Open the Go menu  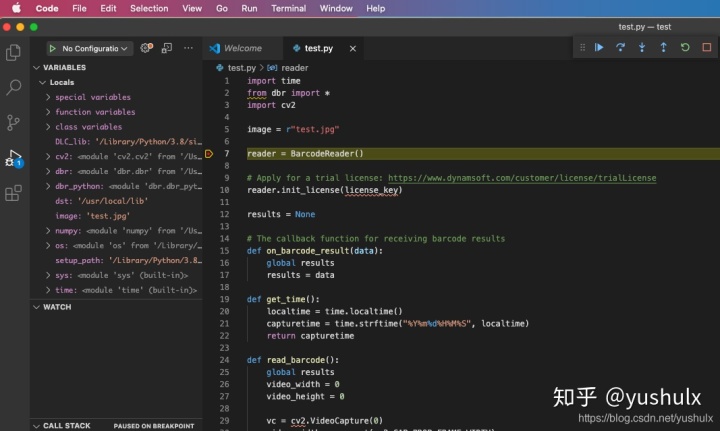[x=221, y=8]
